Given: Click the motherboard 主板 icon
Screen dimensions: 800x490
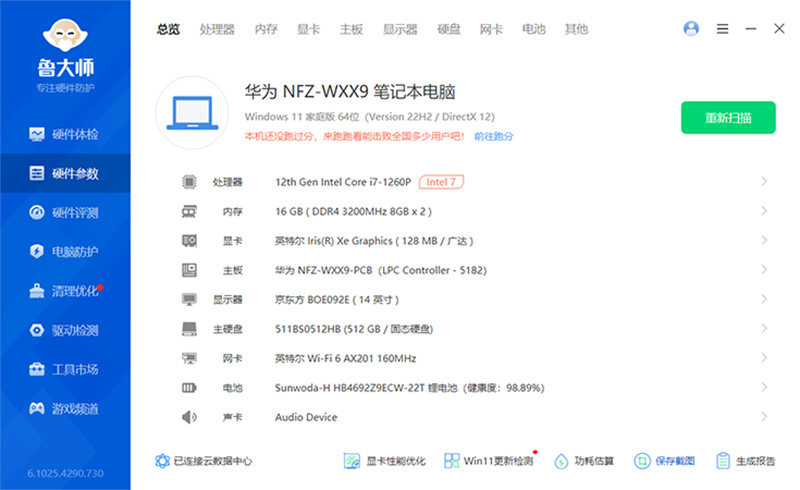Looking at the screenshot, I should [x=189, y=270].
